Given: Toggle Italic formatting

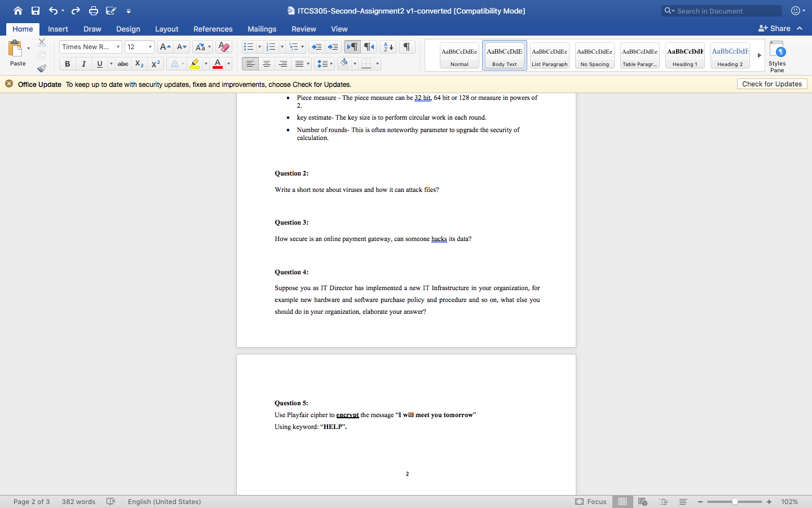Looking at the screenshot, I should point(83,64).
